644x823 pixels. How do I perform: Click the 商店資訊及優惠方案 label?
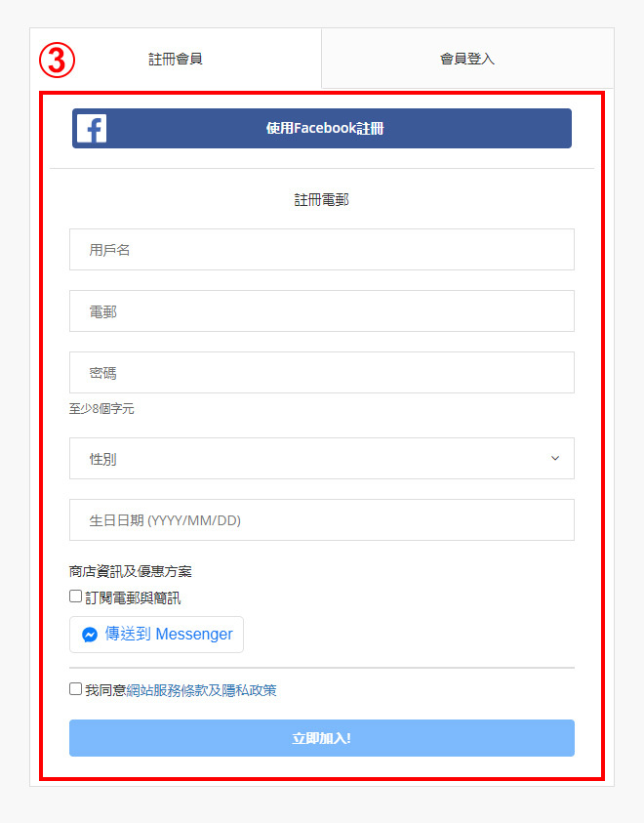tap(131, 571)
